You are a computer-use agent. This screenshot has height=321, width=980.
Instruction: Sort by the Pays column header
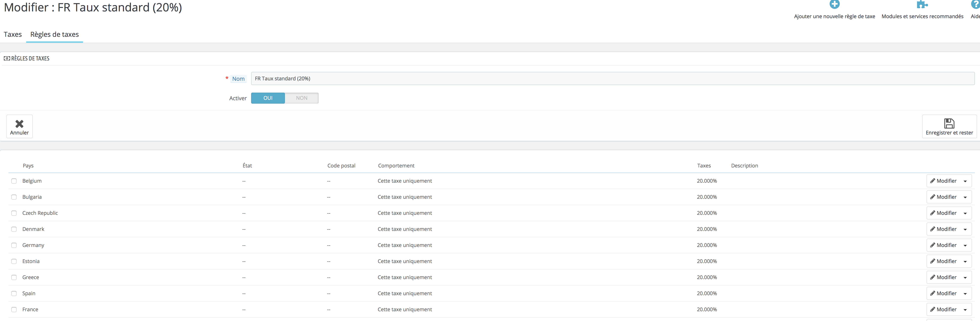tap(28, 166)
